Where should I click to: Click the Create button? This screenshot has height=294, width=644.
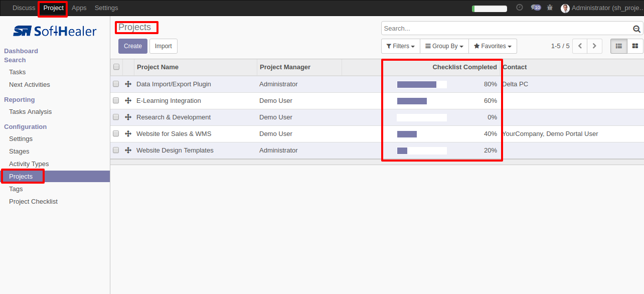pos(133,46)
